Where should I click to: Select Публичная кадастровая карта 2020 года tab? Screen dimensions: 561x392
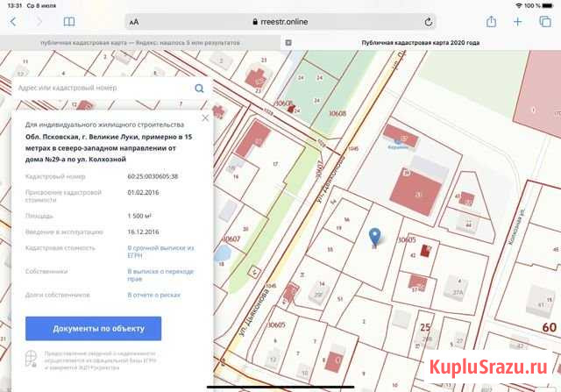[x=421, y=43]
